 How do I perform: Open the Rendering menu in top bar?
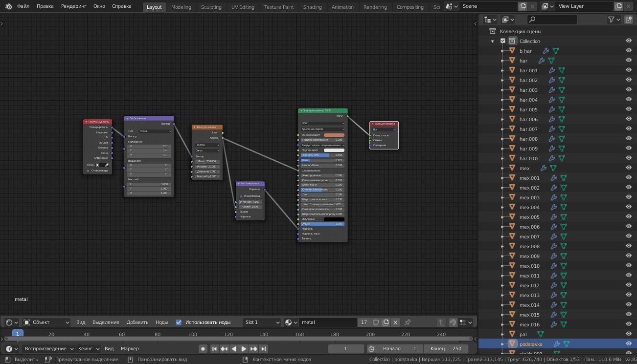tap(74, 6)
